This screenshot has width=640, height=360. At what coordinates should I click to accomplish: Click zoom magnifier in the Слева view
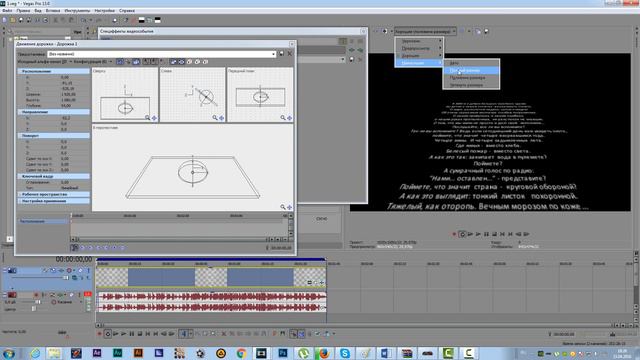pyautogui.click(x=215, y=118)
